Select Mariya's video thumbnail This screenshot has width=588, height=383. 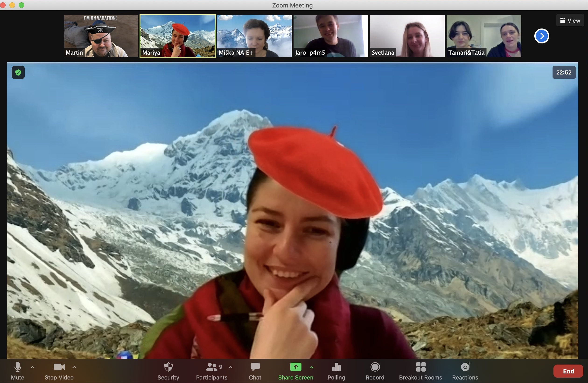178,36
